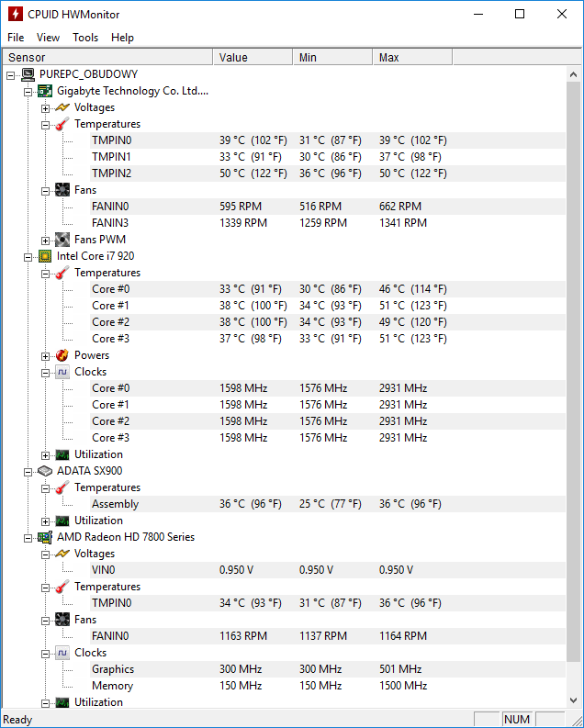The image size is (584, 728).
Task: Click the CPUID HWMonitor title bar icon
Action: tap(15, 14)
